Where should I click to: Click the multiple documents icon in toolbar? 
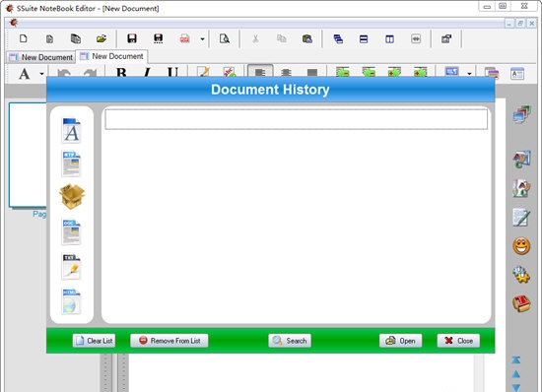point(76,38)
